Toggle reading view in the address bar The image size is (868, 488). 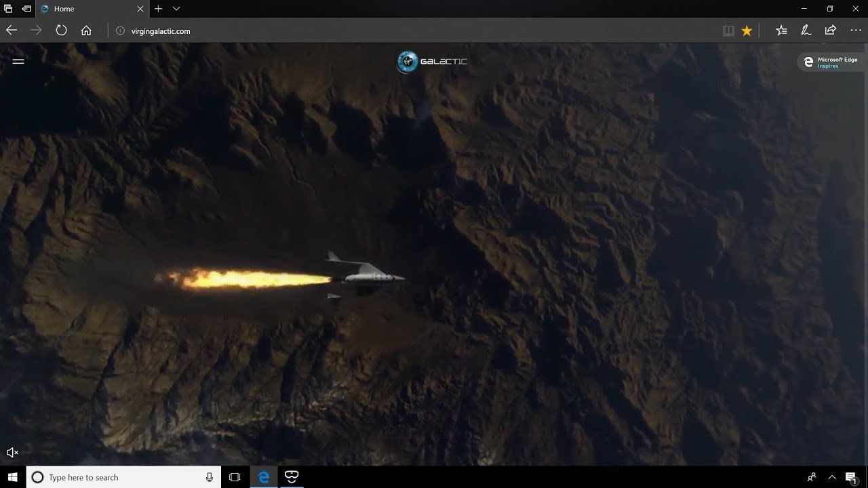(x=728, y=30)
